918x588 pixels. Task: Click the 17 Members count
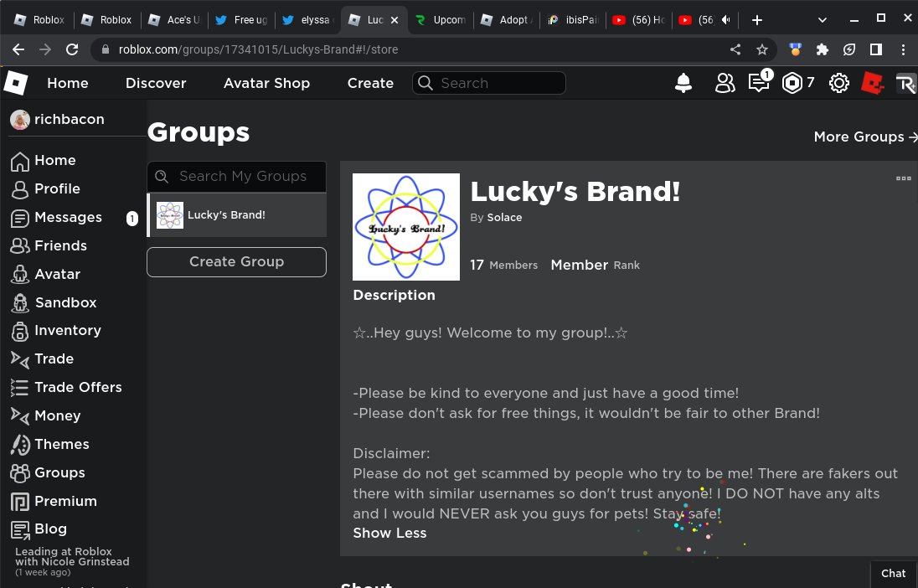[503, 266]
